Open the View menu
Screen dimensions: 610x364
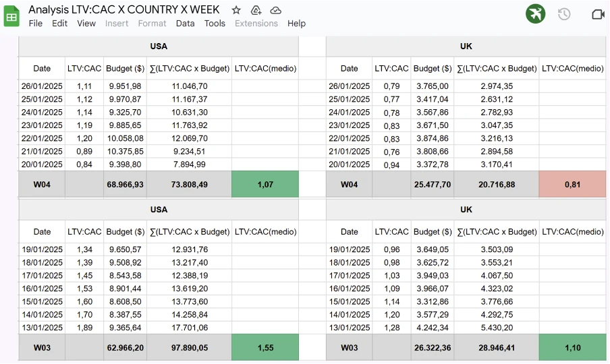tap(86, 24)
